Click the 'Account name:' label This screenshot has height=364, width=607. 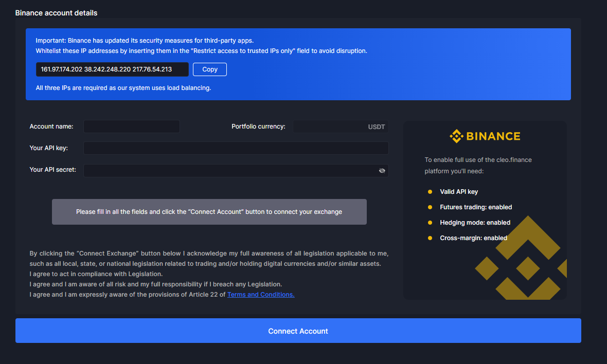[51, 126]
